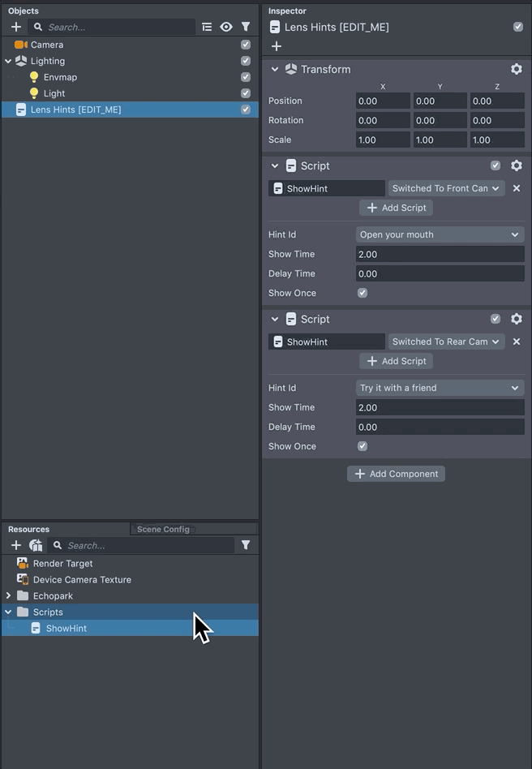Click the Position X input field

(383, 101)
